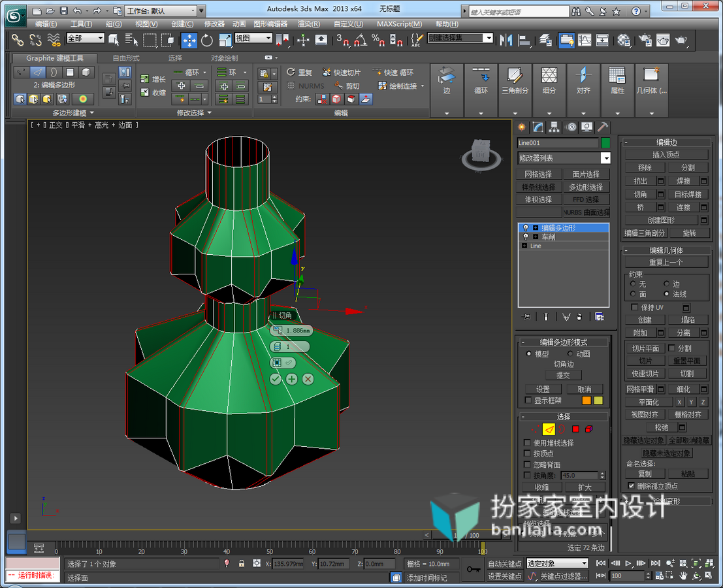Cancel the chamfer caddy with X
723x588 pixels.
coord(308,379)
